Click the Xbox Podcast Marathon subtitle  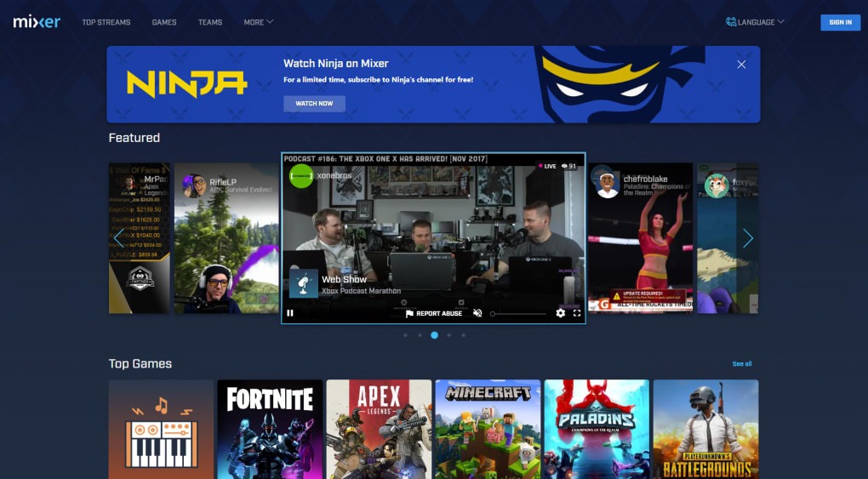pyautogui.click(x=361, y=291)
